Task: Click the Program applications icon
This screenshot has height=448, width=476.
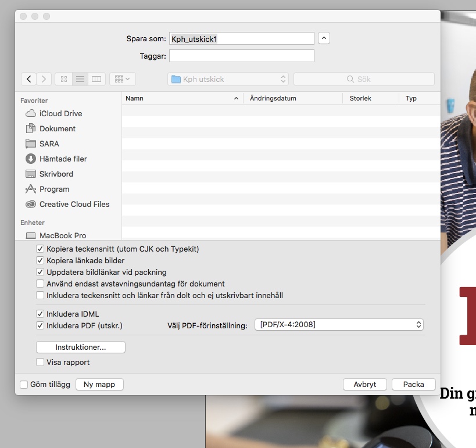Action: point(31,189)
